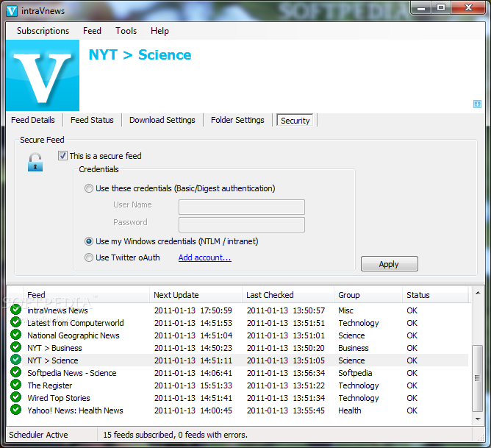Click the blue padlock secure feed icon
This screenshot has height=448, width=491.
point(35,163)
